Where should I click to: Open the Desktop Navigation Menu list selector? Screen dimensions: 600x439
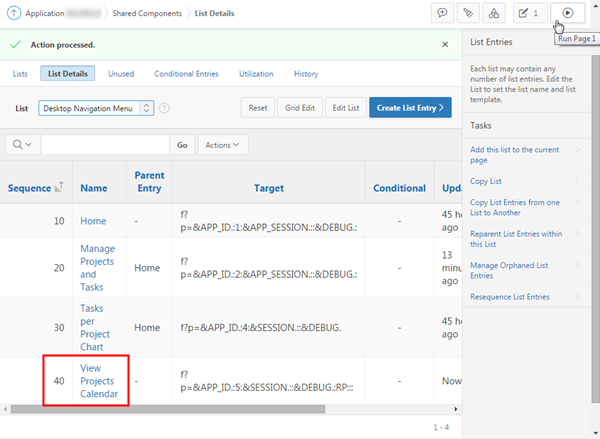coord(96,108)
